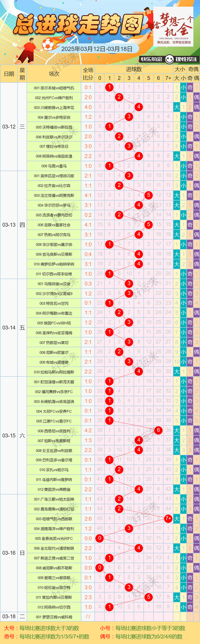Select match 004 里尔vs多特蒙德
Image resolution: width=200 pixels, height=644 pixels.
tap(54, 117)
